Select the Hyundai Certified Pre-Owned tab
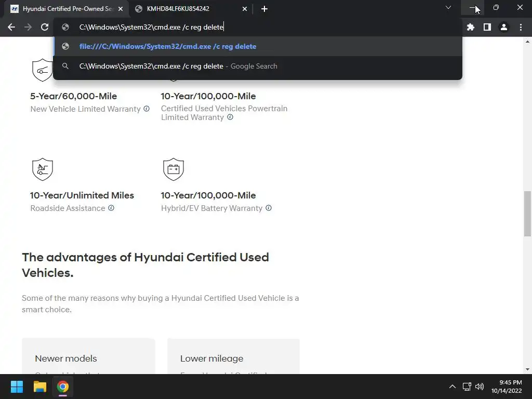The image size is (532, 399). [x=65, y=9]
